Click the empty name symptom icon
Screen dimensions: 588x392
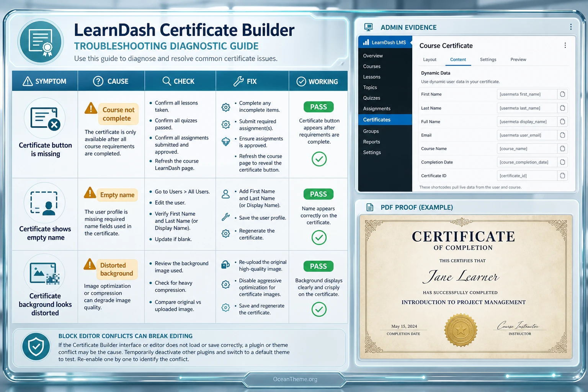click(x=44, y=203)
